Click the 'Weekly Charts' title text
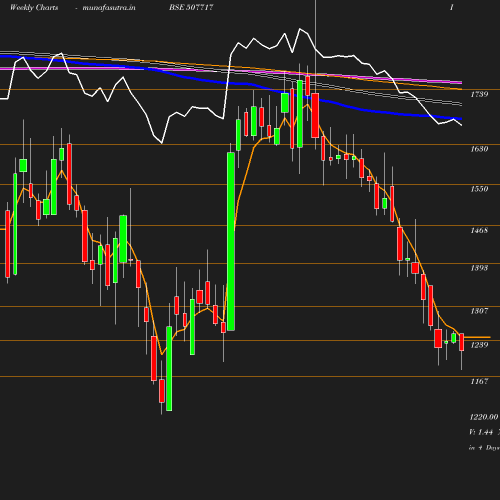This screenshot has width=500, height=500. 34,7
